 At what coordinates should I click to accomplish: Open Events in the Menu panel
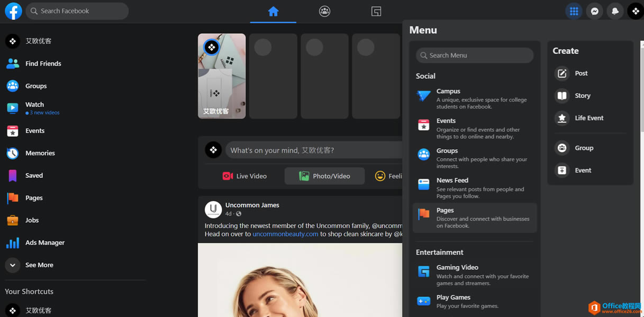coord(475,129)
